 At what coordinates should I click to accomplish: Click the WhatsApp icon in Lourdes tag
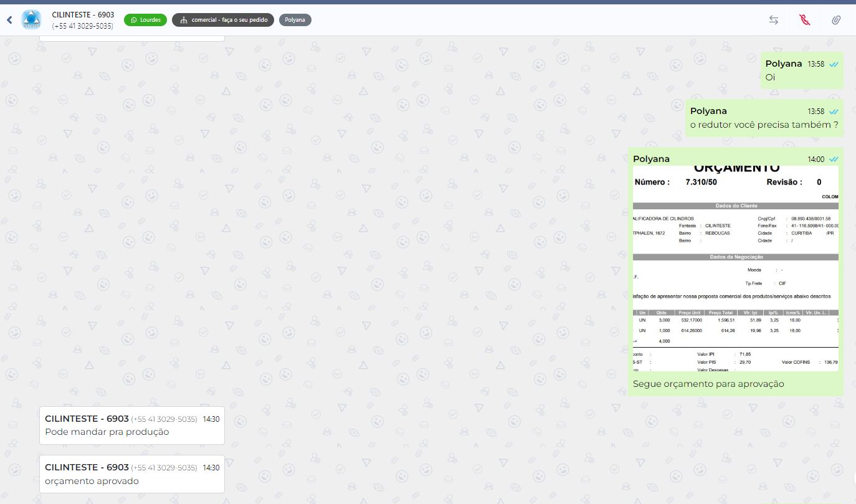pyautogui.click(x=133, y=20)
